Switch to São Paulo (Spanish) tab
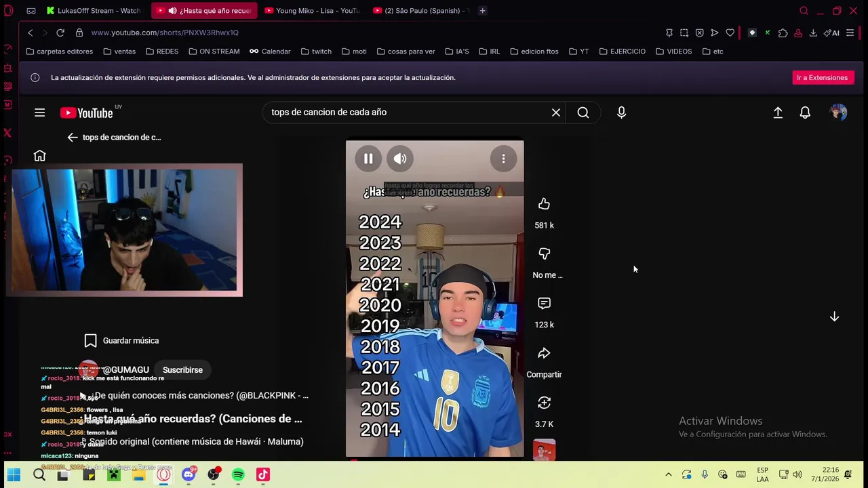This screenshot has height=488, width=868. 420,11
